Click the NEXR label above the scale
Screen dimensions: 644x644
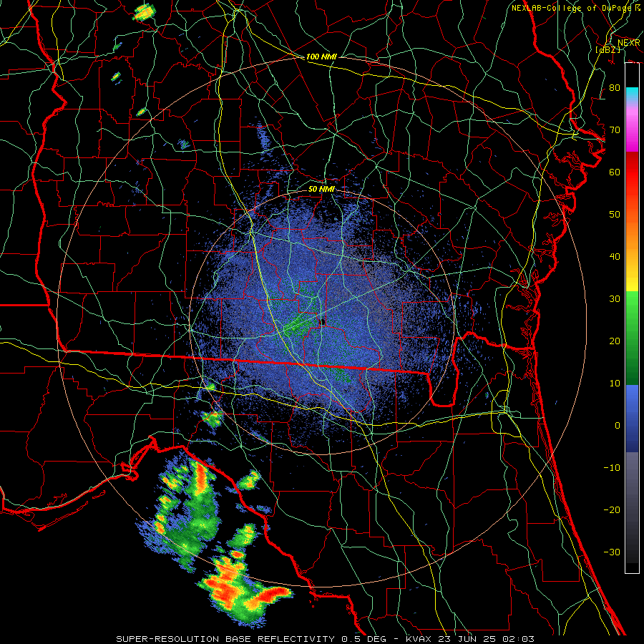628,43
